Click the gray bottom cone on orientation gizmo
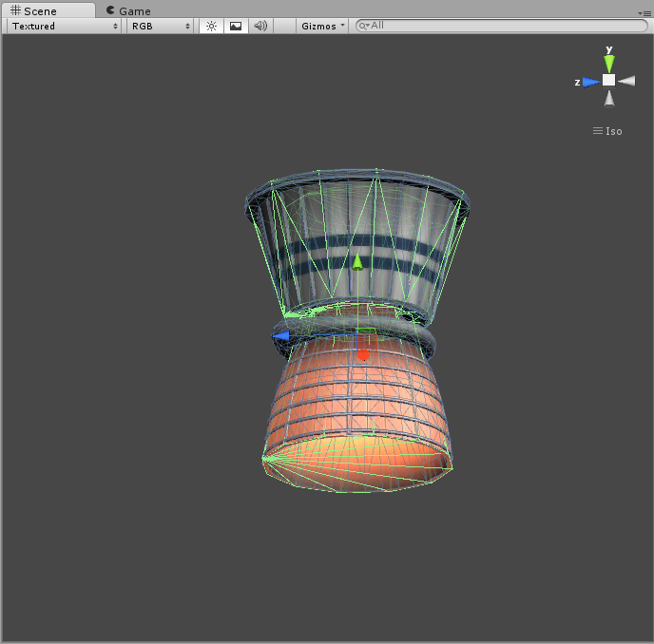Viewport: 654px width, 644px height. (609, 98)
